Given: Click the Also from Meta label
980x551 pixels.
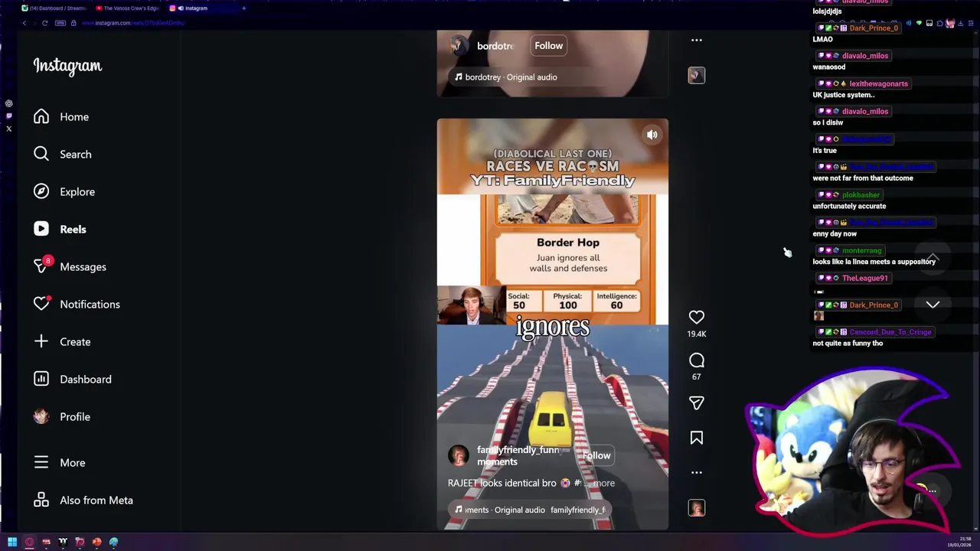Looking at the screenshot, I should (96, 500).
